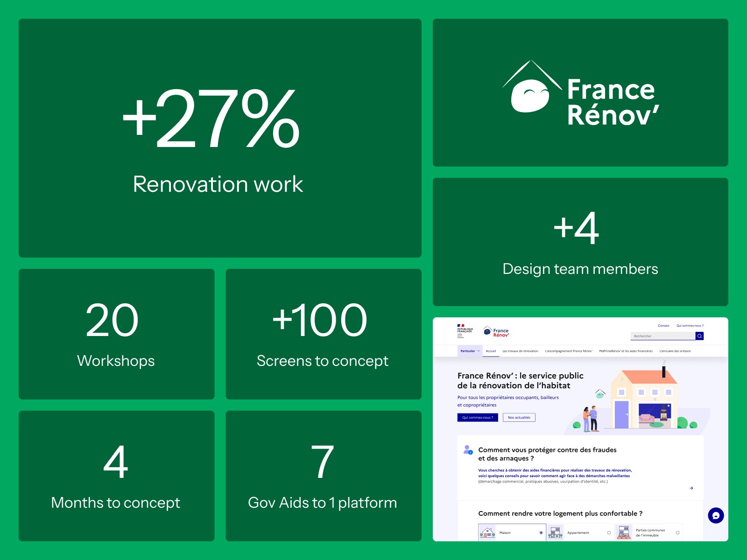Open L'annuaire des artisans menu
This screenshot has width=747, height=560.
[675, 351]
